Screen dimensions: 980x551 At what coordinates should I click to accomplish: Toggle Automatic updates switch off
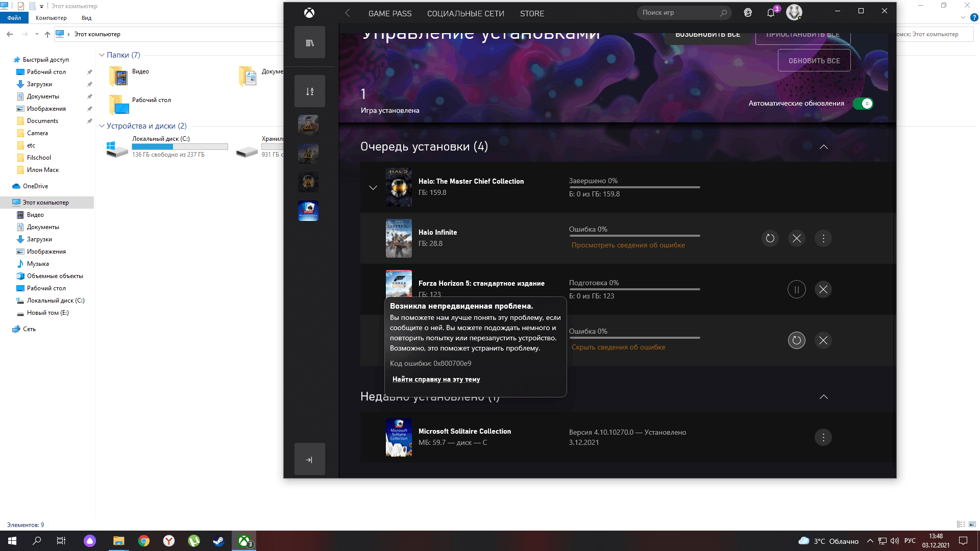(863, 104)
